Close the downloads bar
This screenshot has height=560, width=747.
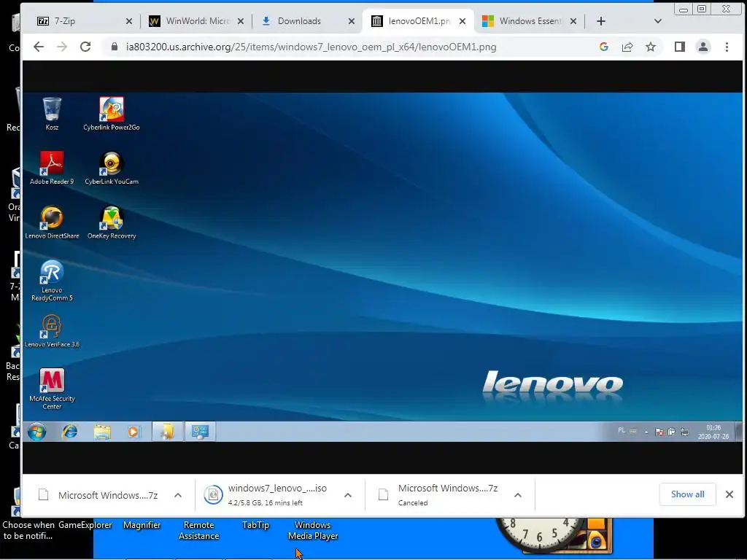[729, 494]
